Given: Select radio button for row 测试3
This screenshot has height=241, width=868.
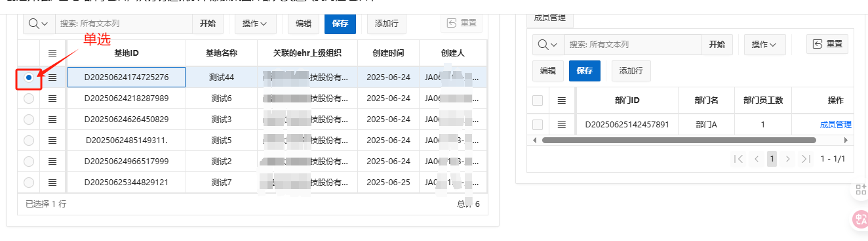Looking at the screenshot, I should click(29, 120).
